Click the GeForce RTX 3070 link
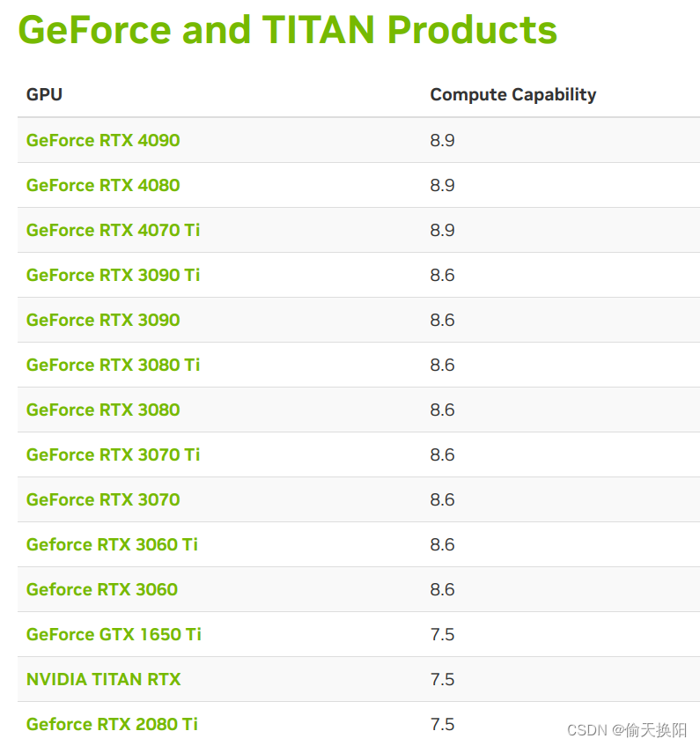The width and height of the screenshot is (700, 746). (103, 499)
